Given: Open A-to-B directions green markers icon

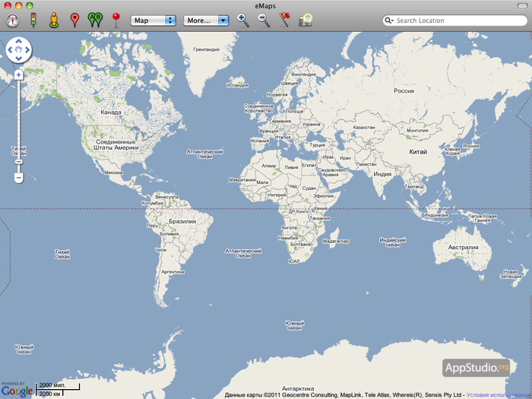Looking at the screenshot, I should 94,20.
